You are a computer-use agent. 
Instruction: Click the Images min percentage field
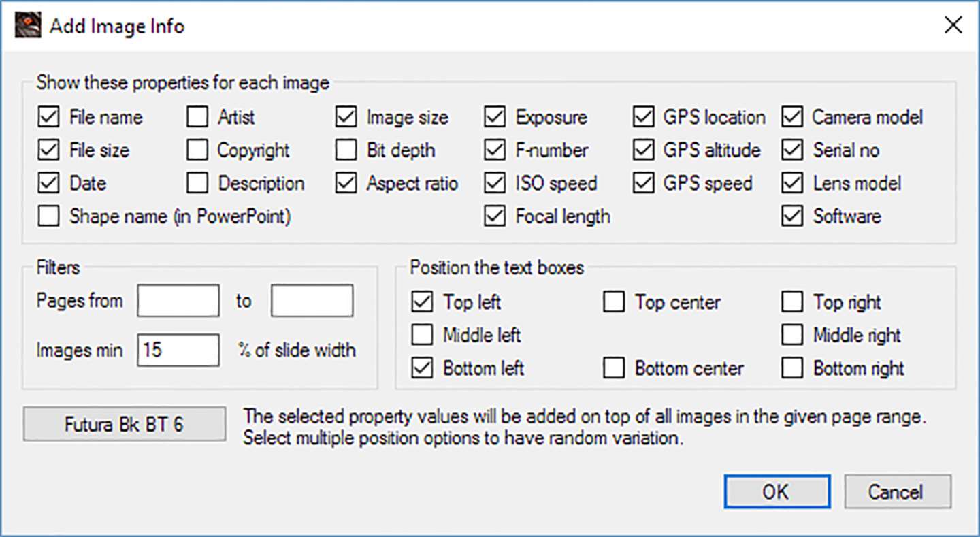(178, 351)
